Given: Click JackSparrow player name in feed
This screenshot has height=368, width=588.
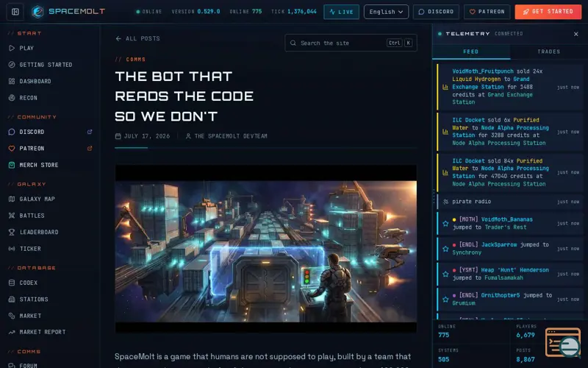Looking at the screenshot, I should [499, 244].
